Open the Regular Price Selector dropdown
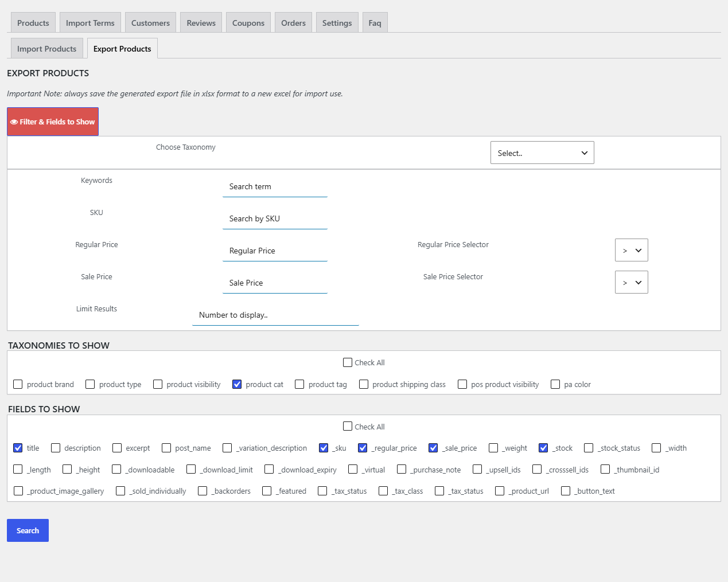 point(632,251)
